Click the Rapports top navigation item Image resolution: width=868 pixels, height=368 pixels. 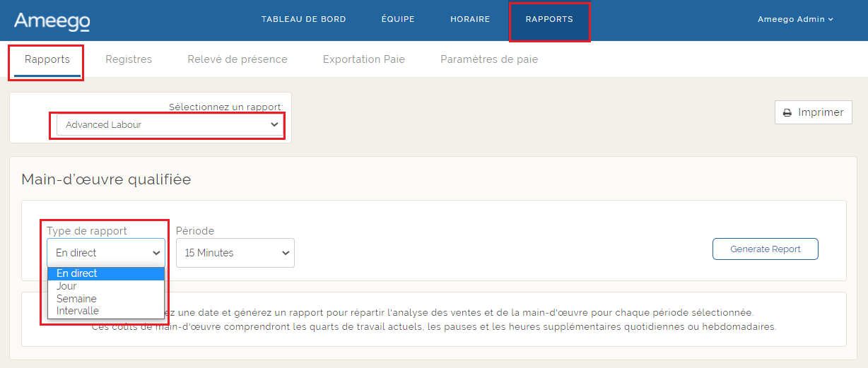549,20
